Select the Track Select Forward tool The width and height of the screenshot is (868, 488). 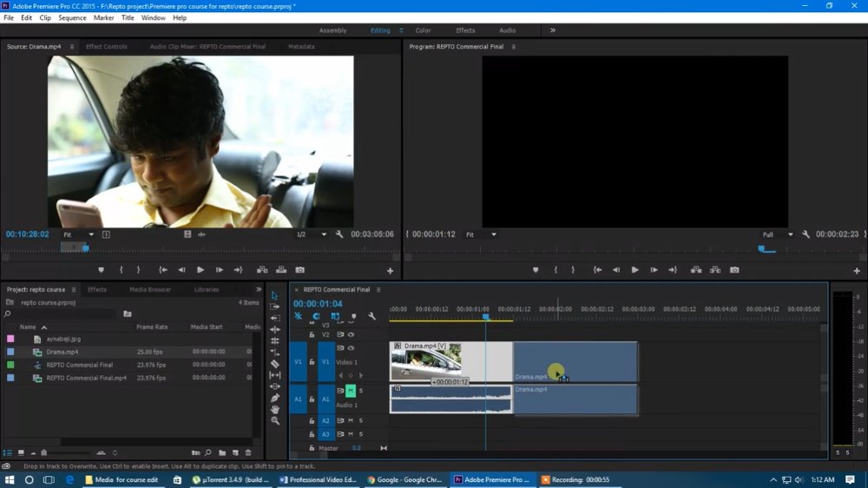point(274,307)
